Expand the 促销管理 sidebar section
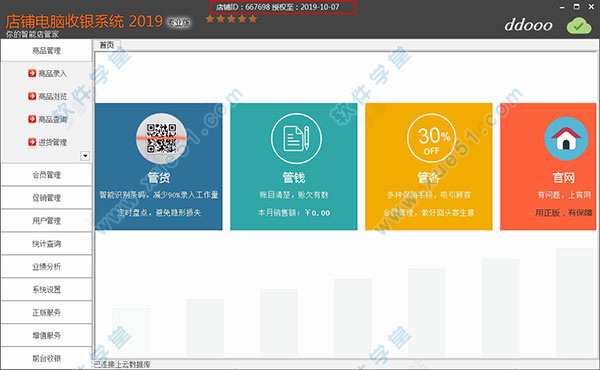 pyautogui.click(x=46, y=198)
